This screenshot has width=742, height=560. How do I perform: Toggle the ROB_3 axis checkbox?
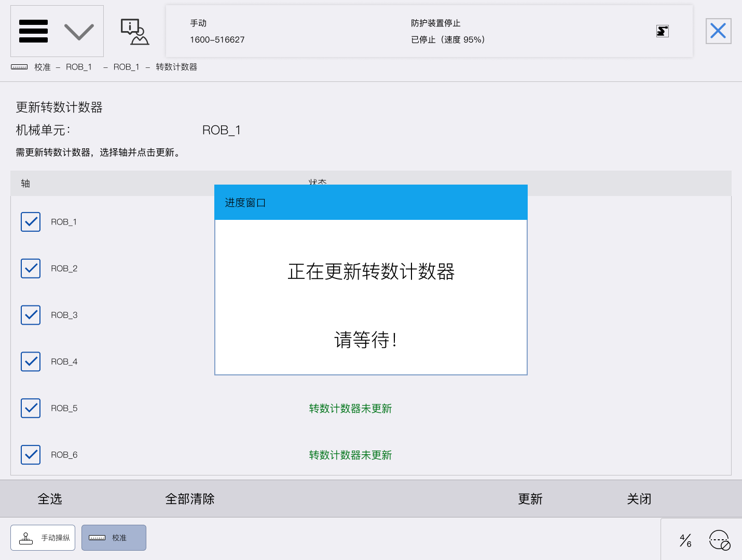(31, 315)
